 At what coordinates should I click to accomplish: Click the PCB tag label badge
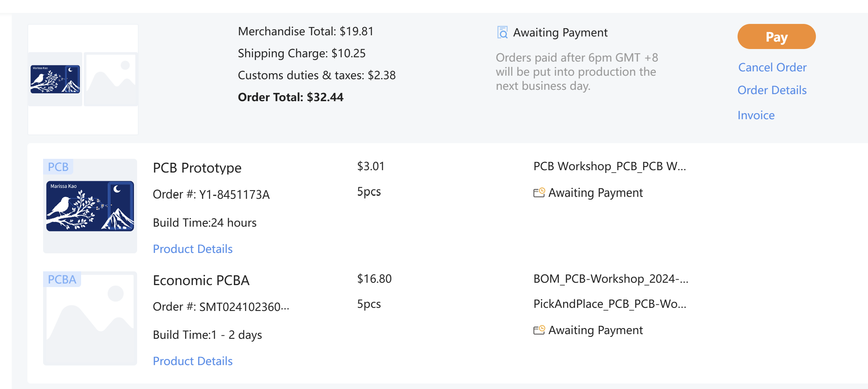(58, 167)
